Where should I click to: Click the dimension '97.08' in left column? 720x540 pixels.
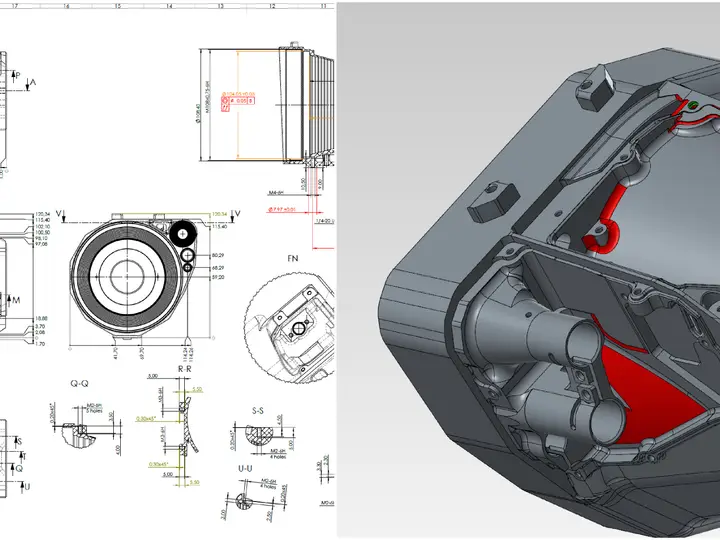(41, 244)
